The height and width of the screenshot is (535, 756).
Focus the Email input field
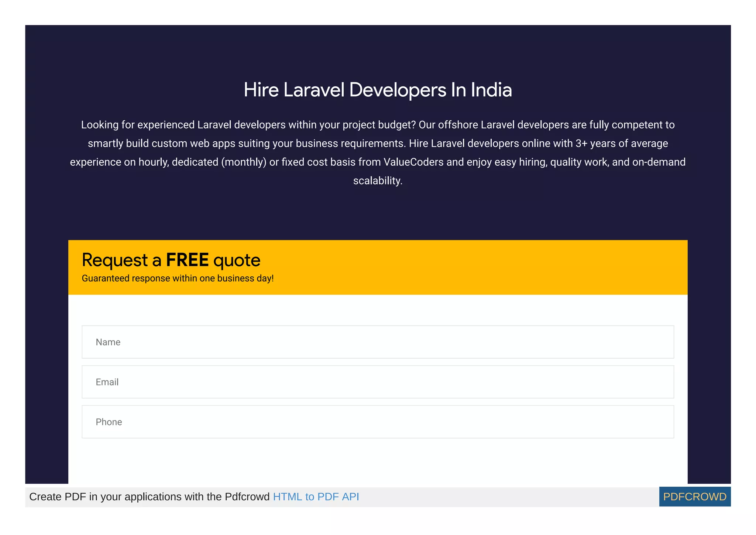(x=378, y=382)
